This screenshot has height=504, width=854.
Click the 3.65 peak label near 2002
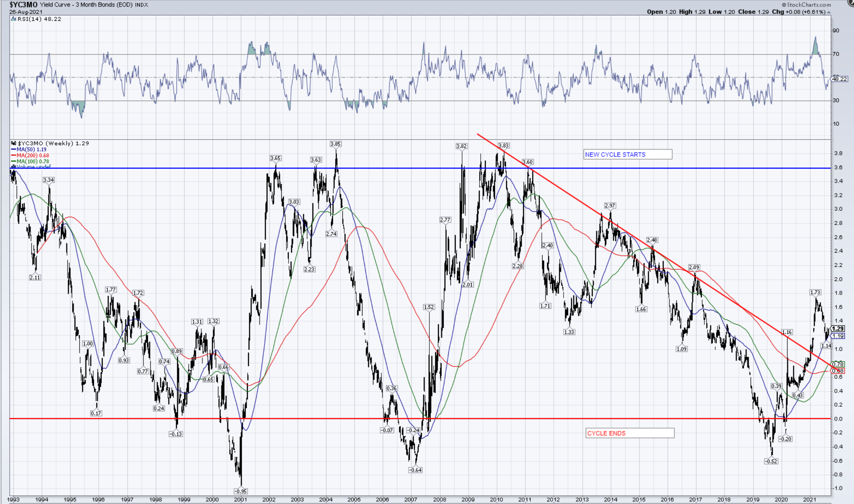[x=275, y=158]
